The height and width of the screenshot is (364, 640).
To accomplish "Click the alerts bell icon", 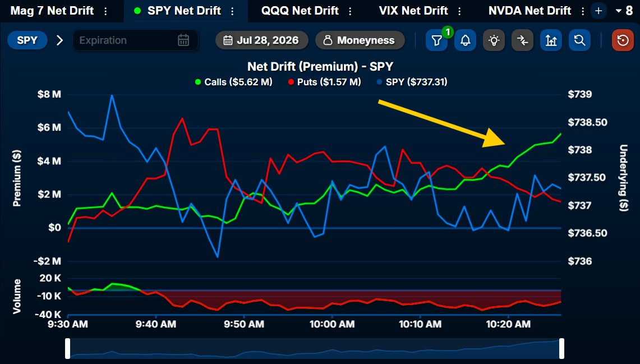I will 466,40.
